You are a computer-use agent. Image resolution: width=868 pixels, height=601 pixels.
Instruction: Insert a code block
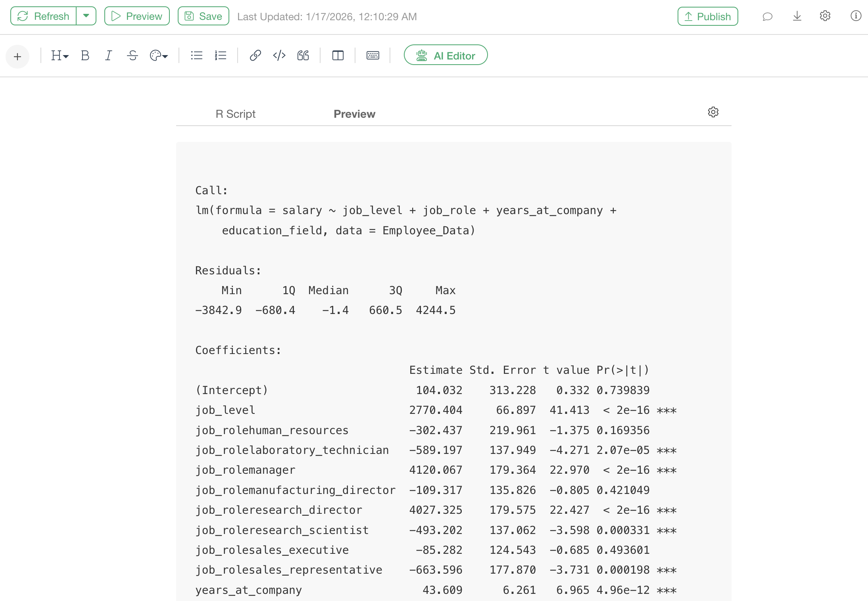(279, 56)
